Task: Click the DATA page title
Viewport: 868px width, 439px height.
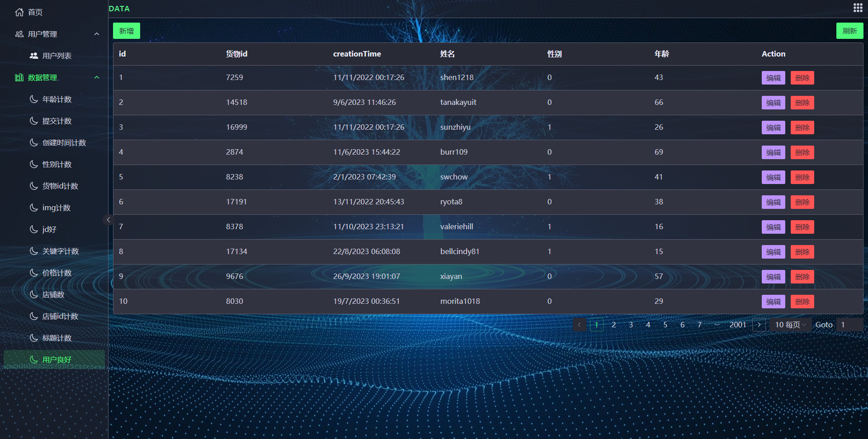Action: [x=119, y=9]
